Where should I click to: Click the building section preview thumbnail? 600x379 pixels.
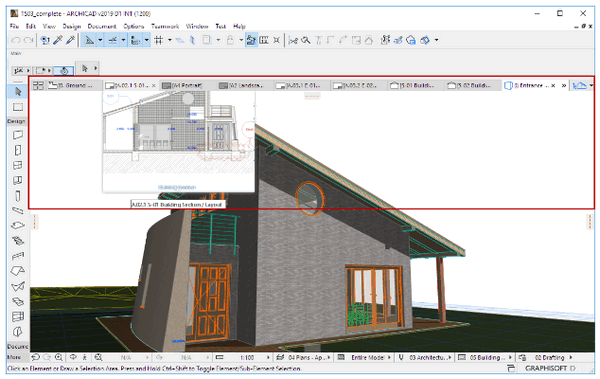coord(179,142)
